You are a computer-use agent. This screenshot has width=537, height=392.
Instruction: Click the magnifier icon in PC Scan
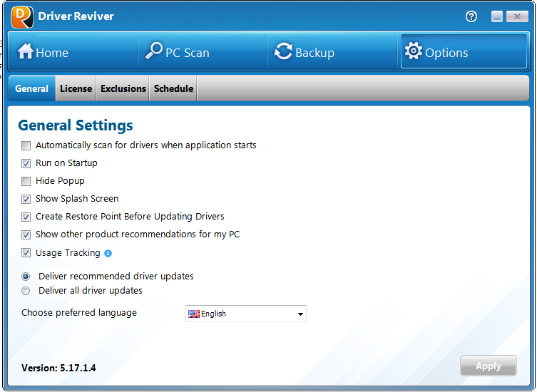(154, 51)
